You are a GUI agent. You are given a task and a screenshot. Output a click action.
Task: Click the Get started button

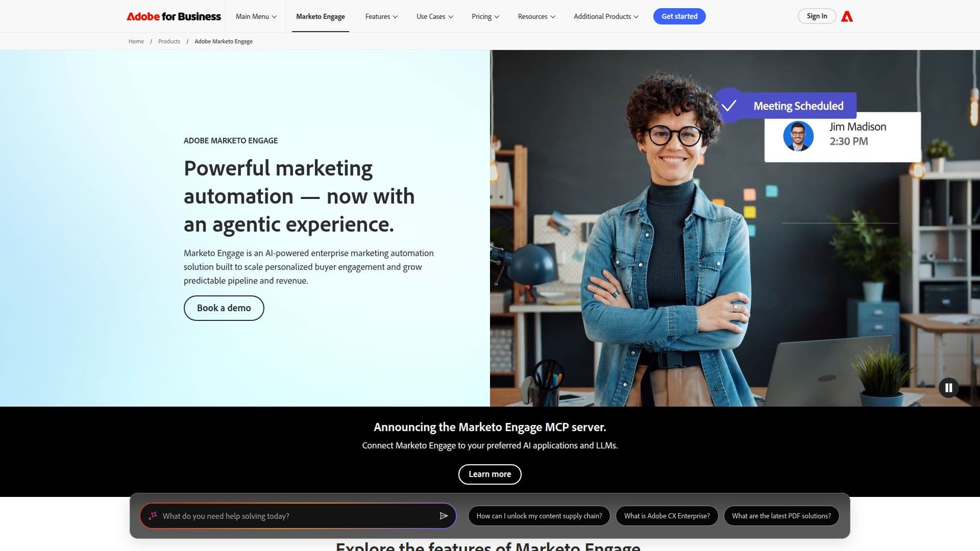coord(679,16)
